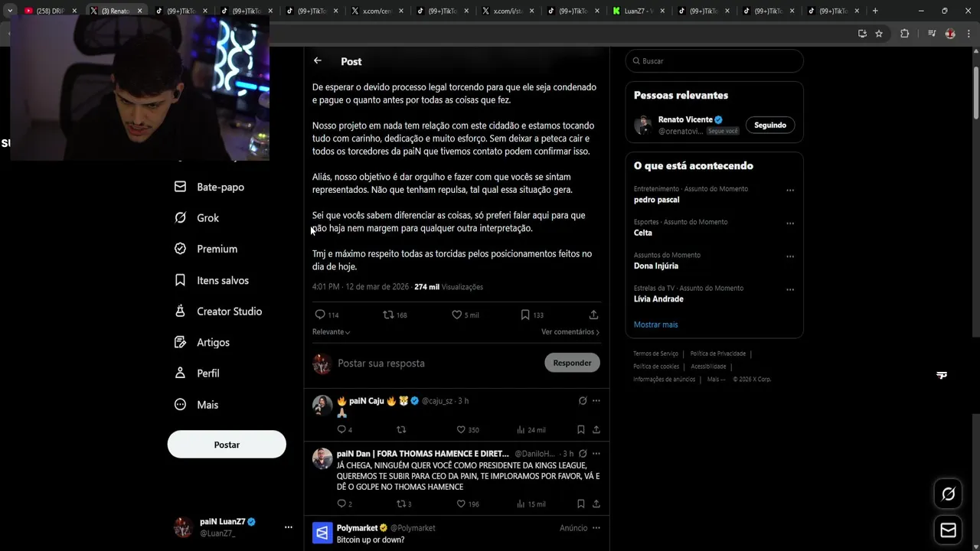Click the Postar button

pos(227,445)
